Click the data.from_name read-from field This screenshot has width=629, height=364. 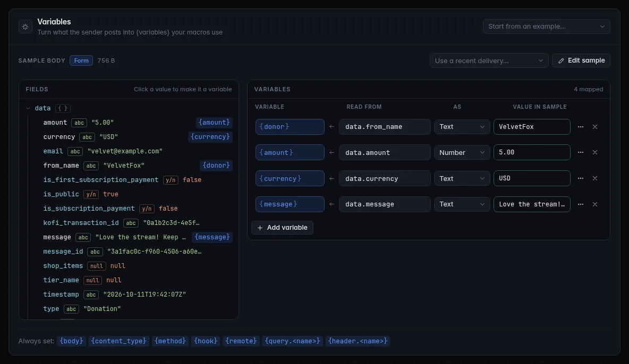[x=385, y=127]
